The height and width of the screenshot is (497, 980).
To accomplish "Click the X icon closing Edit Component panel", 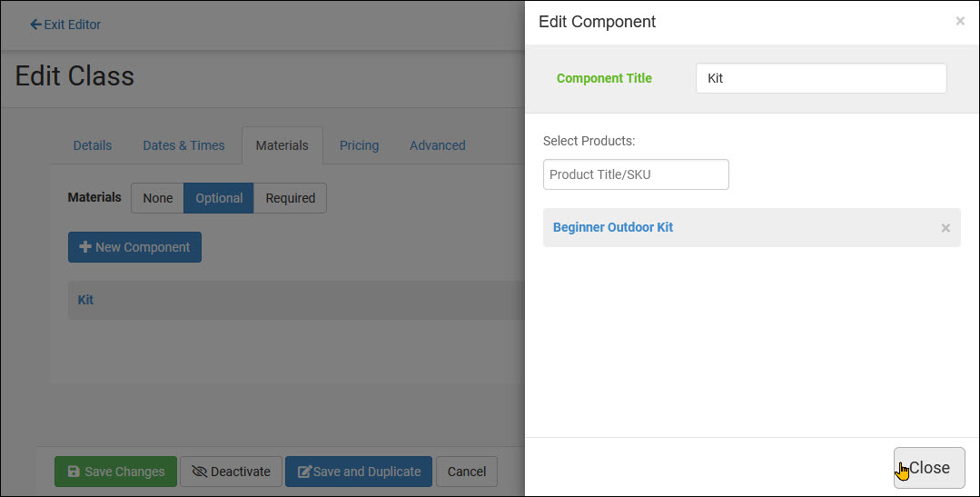I will (960, 21).
